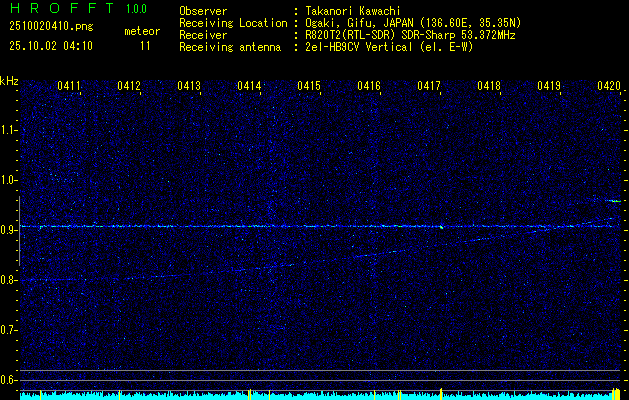Click the 0.7 kHz frequency label
The height and width of the screenshot is (400, 629).
click(x=8, y=330)
